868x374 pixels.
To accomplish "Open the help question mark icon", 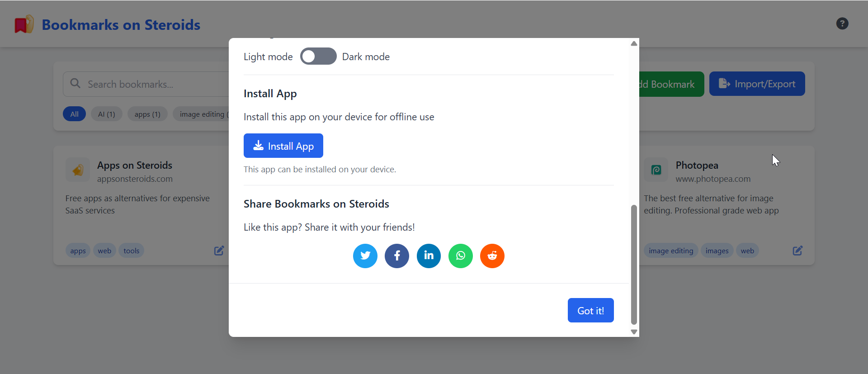I will 842,24.
